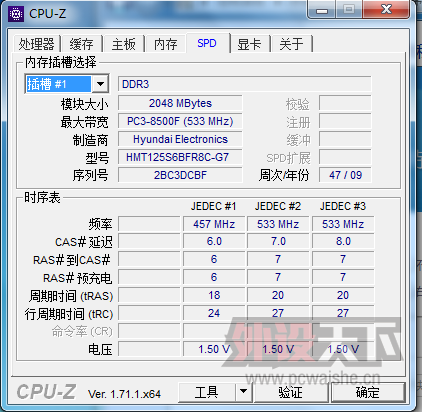422x412 pixels.
Task: Open the 显卡 tab
Action: [x=249, y=44]
